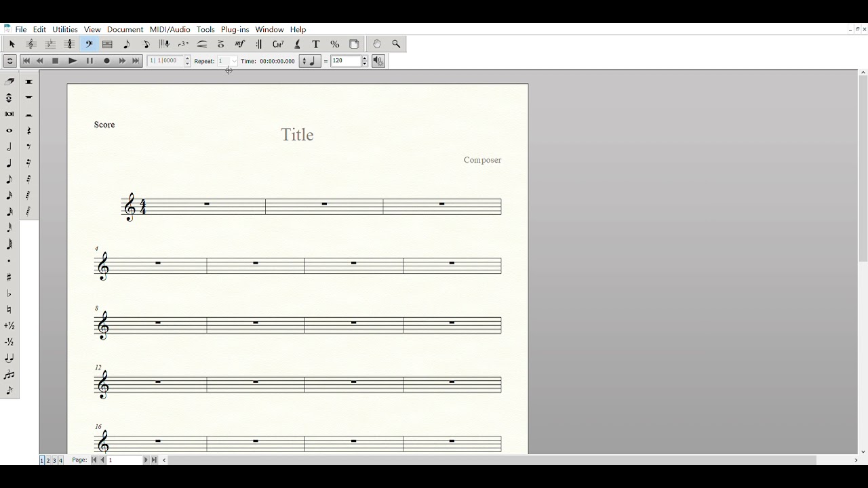Select the Selection arrow tool
The height and width of the screenshot is (488, 868).
point(12,44)
